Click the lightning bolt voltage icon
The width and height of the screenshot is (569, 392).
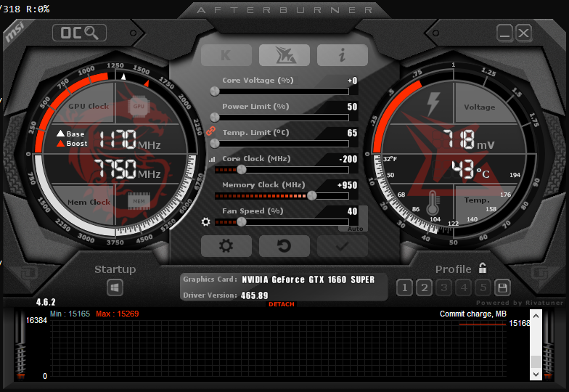pos(433,103)
